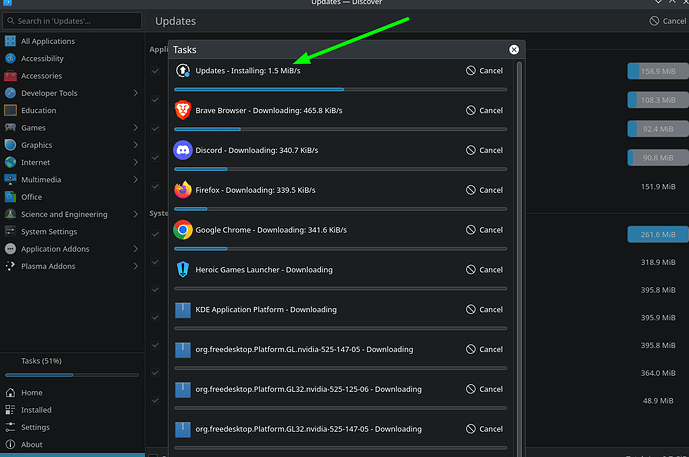Cancel the Heroic Games Launcher download
This screenshot has width=689, height=457.
pos(484,270)
